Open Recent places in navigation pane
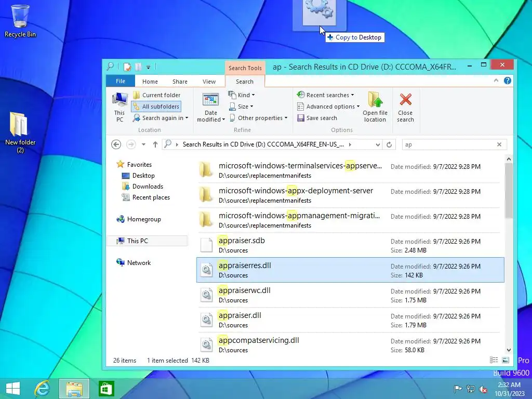Image resolution: width=532 pixels, height=399 pixels. point(146,197)
